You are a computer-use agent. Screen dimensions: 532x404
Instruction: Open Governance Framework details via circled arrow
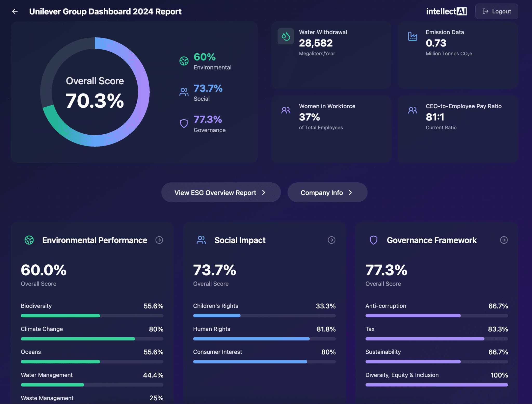point(504,240)
